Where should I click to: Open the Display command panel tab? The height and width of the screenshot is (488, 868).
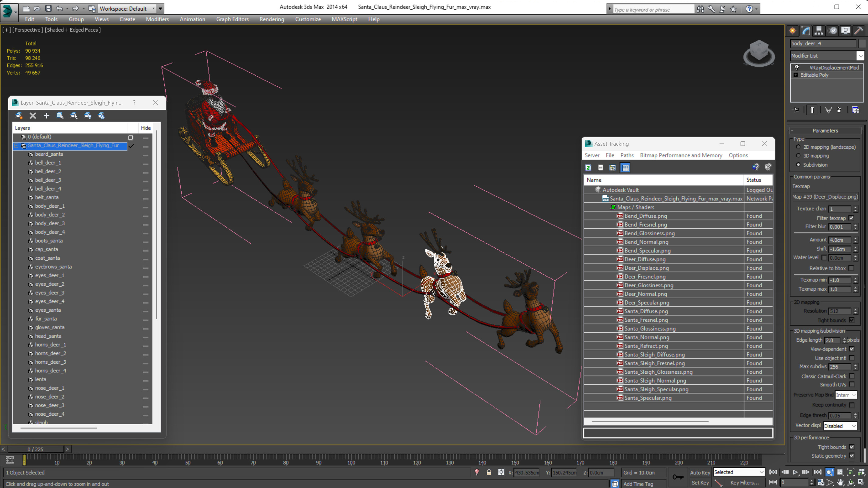pyautogui.click(x=846, y=31)
